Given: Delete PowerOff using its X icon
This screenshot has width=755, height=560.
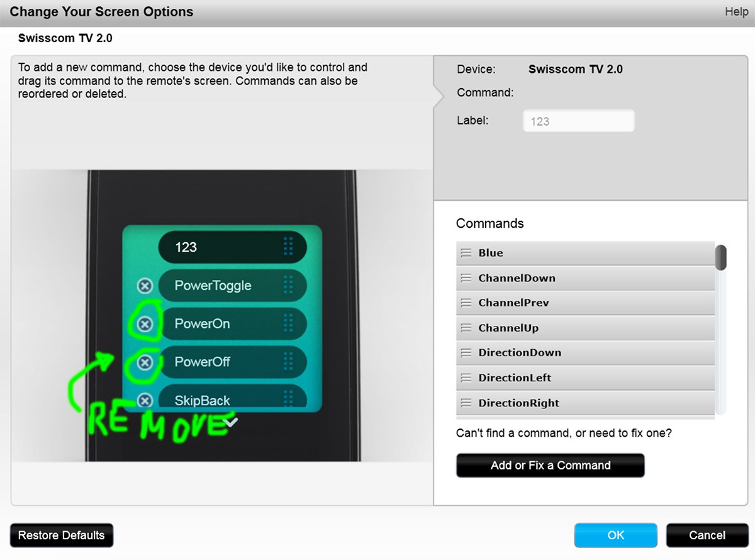Looking at the screenshot, I should (145, 362).
